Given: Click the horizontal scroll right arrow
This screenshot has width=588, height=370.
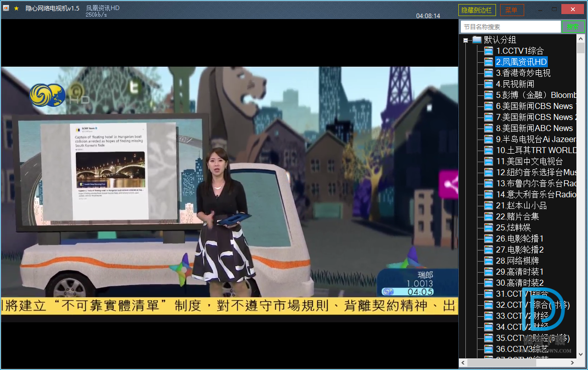Looking at the screenshot, I should coord(572,362).
